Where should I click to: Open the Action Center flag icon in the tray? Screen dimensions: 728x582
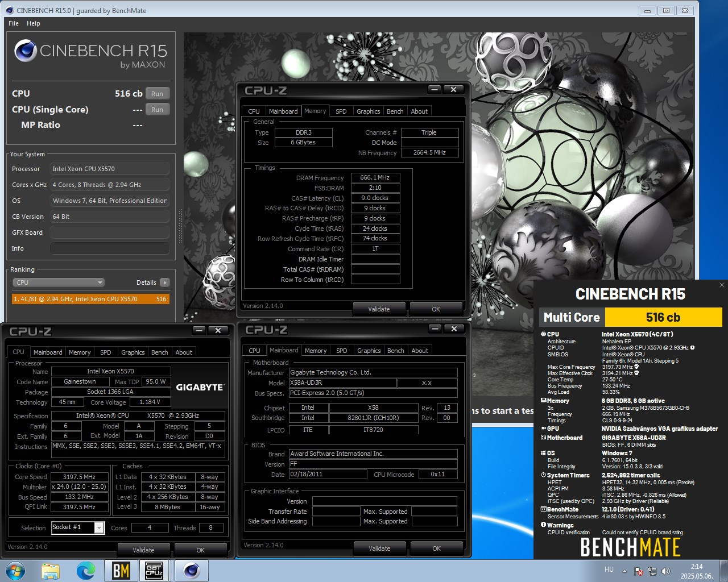(x=639, y=571)
